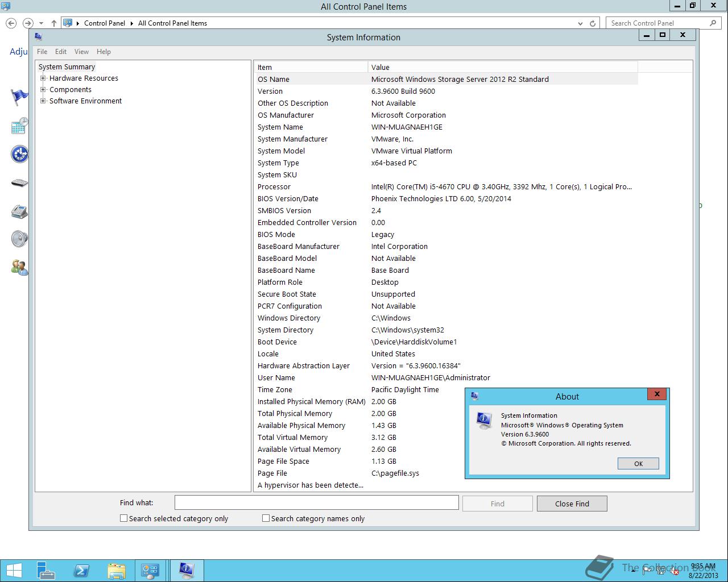Select 'Secure Boot State' row
The width and height of the screenshot is (728, 582).
[x=445, y=294]
